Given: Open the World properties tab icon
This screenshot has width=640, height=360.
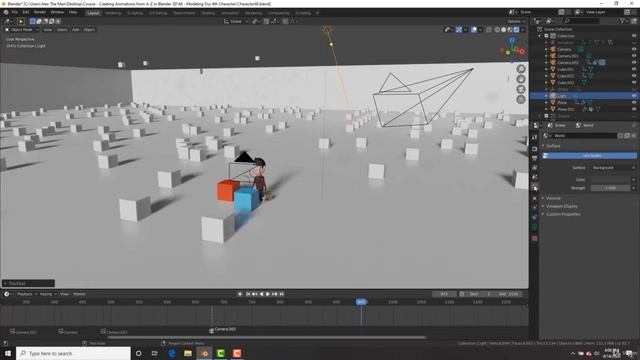Looking at the screenshot, I should 535,188.
